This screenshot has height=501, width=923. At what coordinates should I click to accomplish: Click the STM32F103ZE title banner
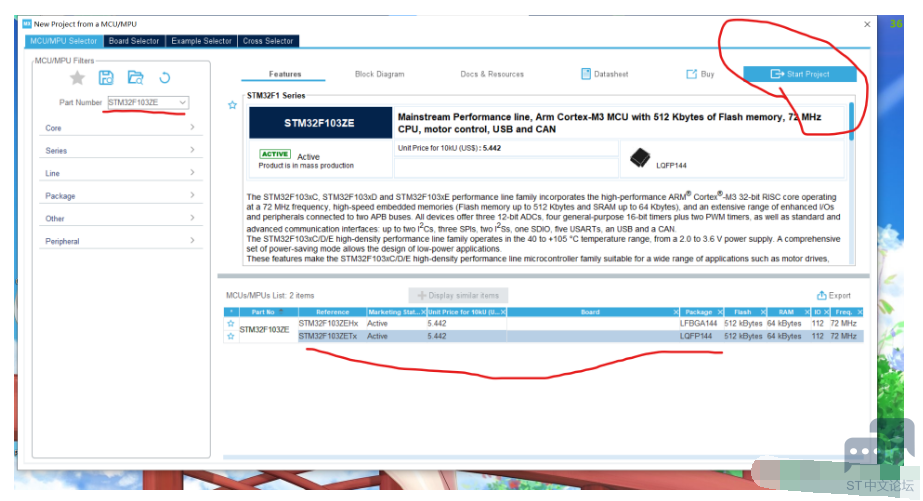pos(320,123)
